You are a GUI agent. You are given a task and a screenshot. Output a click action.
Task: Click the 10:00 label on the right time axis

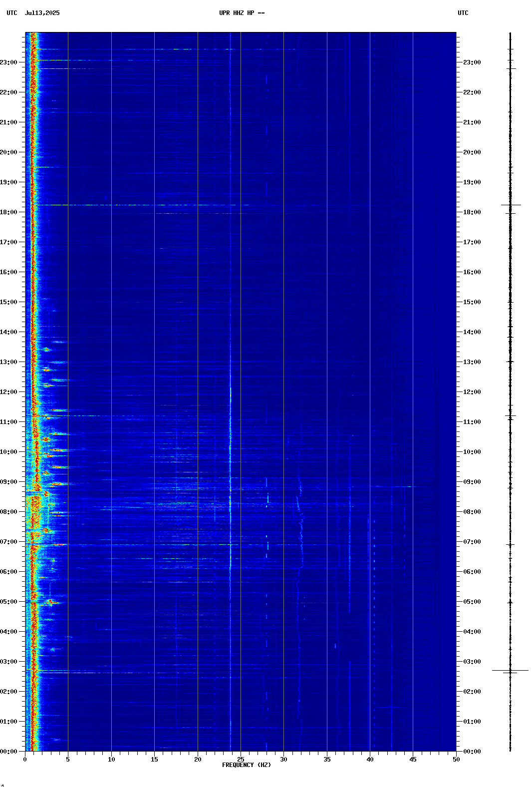[472, 452]
